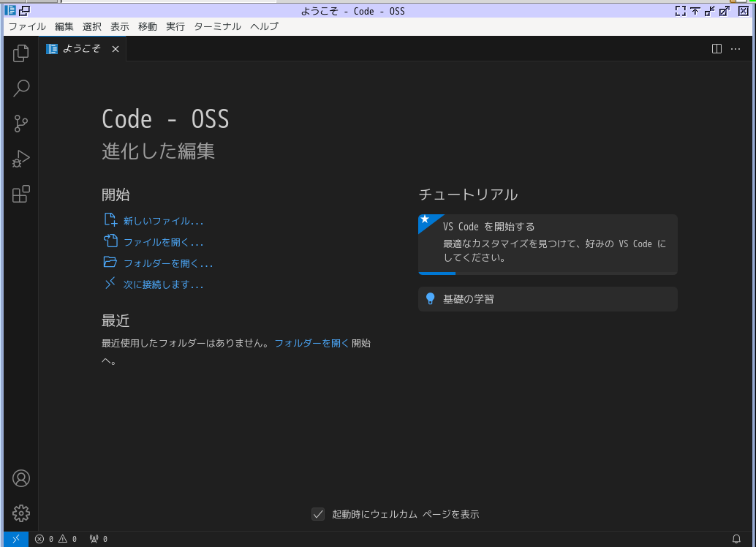The height and width of the screenshot is (547, 756).
Task: Open the Accounts menu icon
Action: click(x=20, y=478)
